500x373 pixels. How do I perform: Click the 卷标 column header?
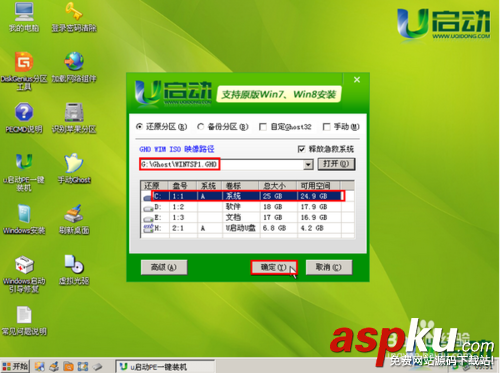(240, 186)
